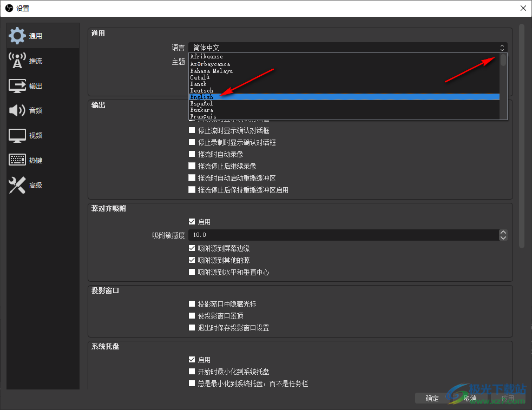Screen dimensions: 532x410
Task: Switch to 视频 tab label
Action: pyautogui.click(x=36, y=136)
